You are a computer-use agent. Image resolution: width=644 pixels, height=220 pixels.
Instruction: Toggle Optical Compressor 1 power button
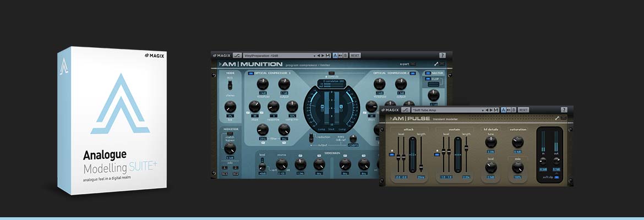click(250, 73)
